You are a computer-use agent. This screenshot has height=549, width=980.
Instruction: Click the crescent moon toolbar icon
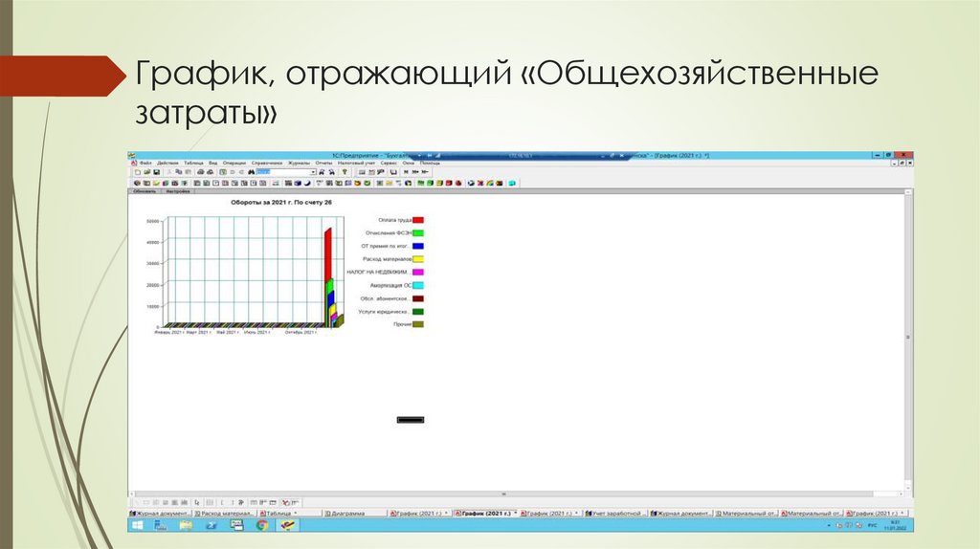pyautogui.click(x=307, y=183)
